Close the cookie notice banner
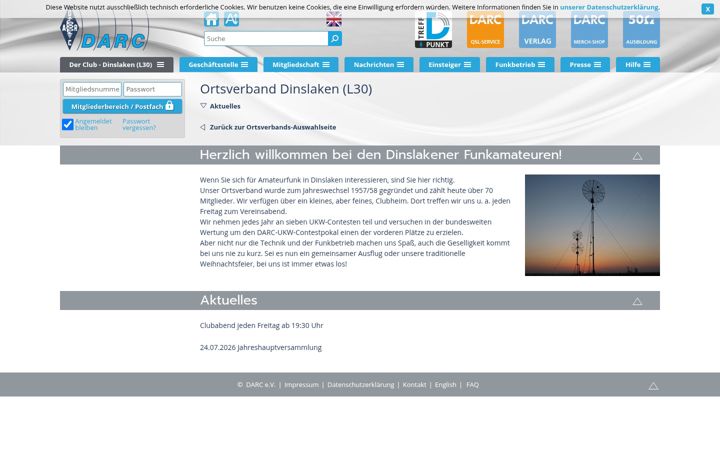This screenshot has height=450, width=720. coord(707,9)
